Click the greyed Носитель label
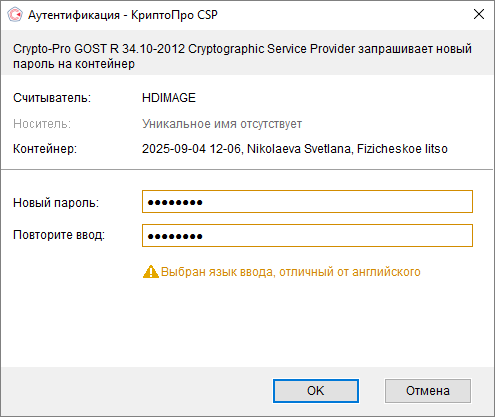The image size is (495, 417). (x=42, y=124)
